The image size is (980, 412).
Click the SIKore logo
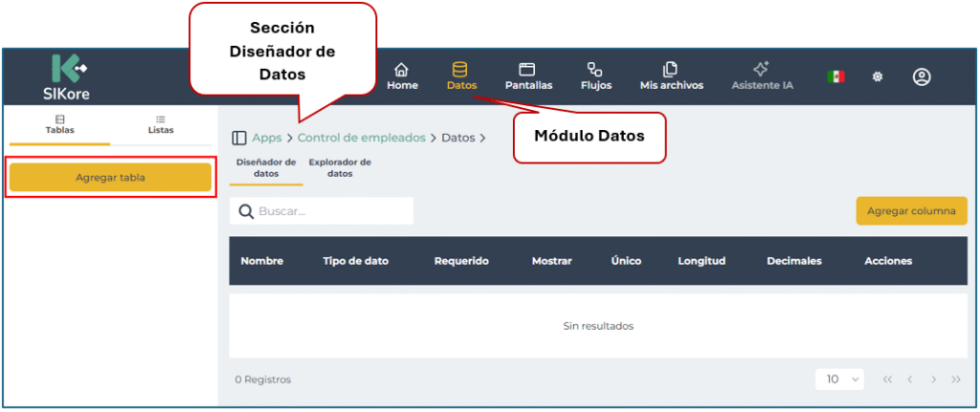(x=68, y=76)
